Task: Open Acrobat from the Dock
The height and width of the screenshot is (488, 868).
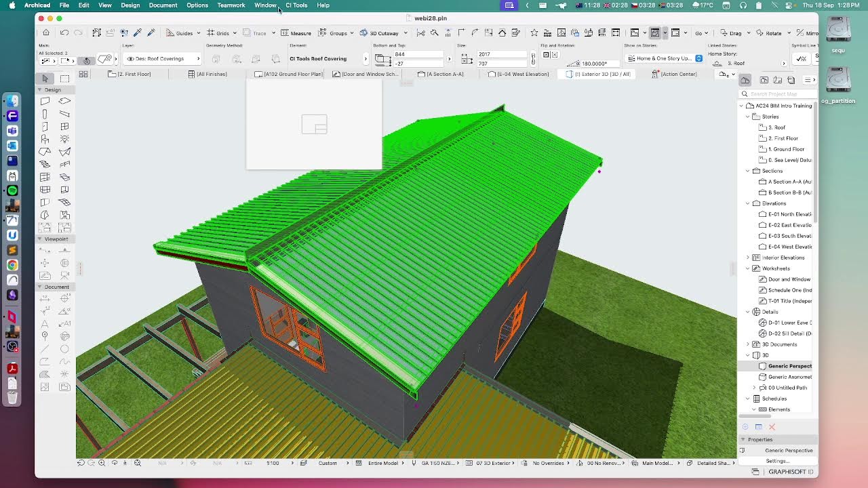Action: click(12, 369)
